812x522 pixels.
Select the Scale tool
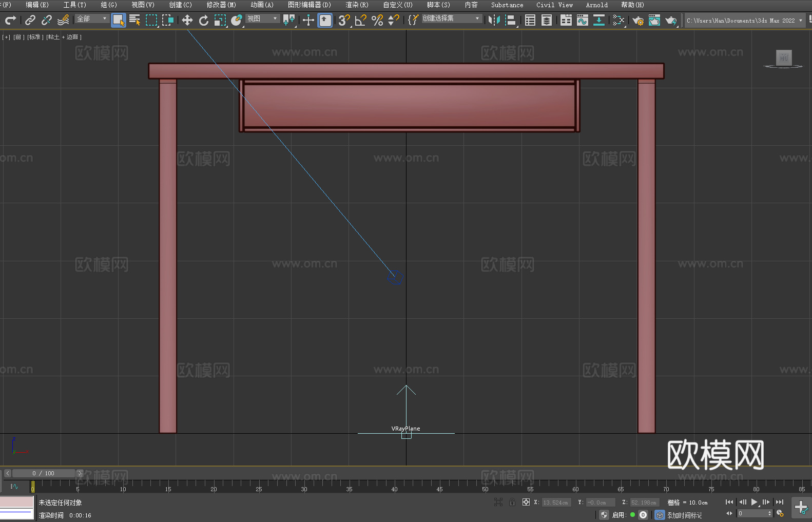coord(220,20)
